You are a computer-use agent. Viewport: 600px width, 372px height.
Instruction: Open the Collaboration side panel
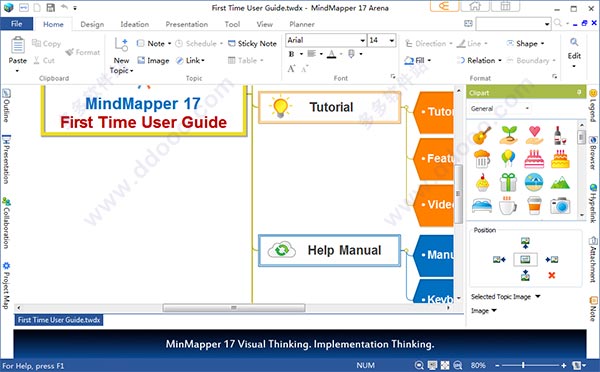[6, 223]
